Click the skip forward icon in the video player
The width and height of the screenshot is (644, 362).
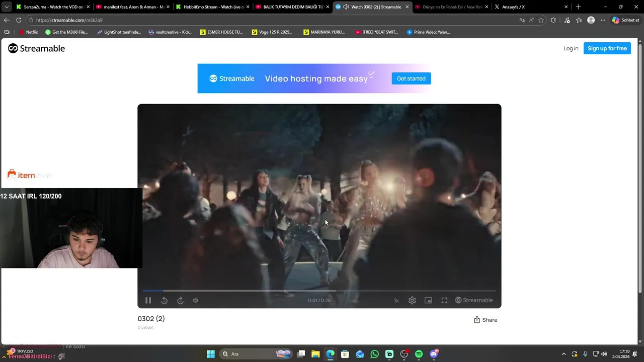click(180, 300)
